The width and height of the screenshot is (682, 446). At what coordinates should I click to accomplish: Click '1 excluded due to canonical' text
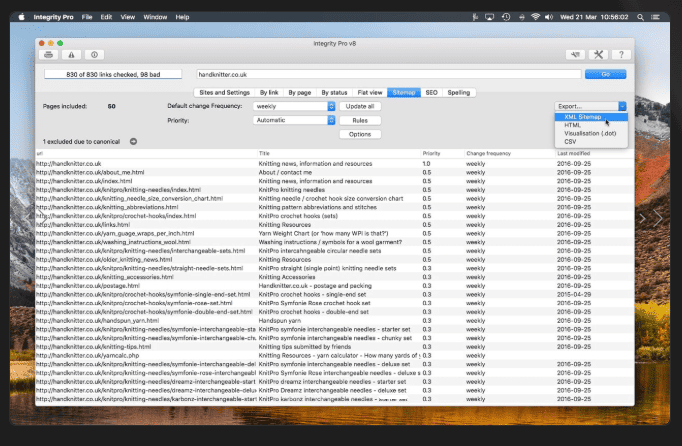pyautogui.click(x=81, y=141)
